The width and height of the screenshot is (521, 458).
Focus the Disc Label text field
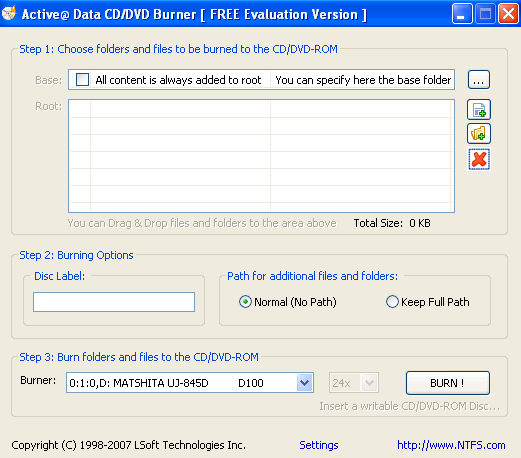coord(114,302)
